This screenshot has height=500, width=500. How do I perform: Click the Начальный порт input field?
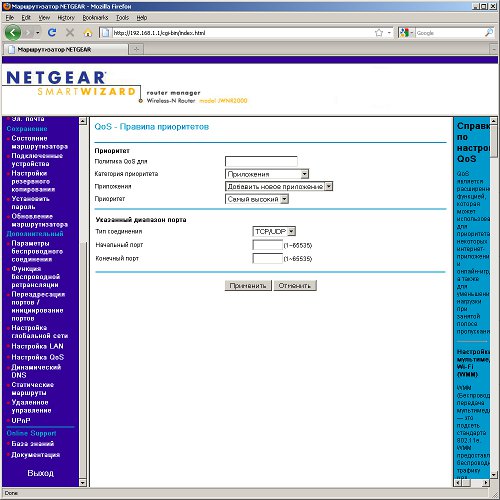(268, 245)
